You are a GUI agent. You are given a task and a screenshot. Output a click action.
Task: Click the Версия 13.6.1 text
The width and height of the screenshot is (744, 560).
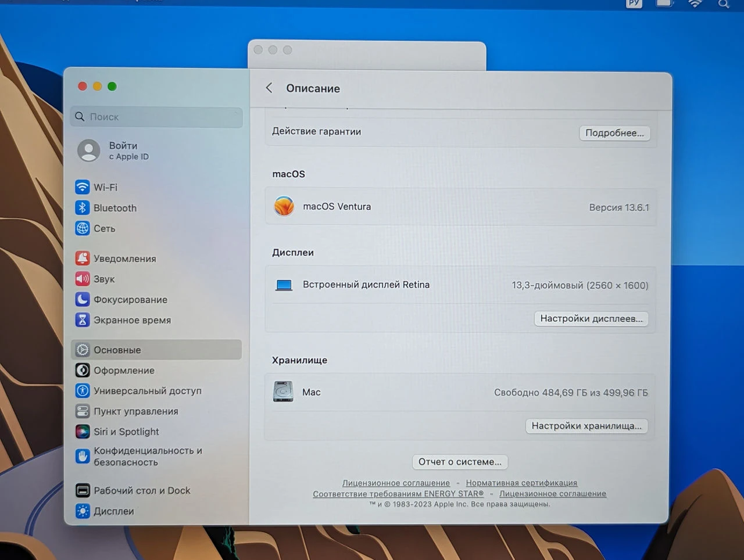[x=619, y=207]
